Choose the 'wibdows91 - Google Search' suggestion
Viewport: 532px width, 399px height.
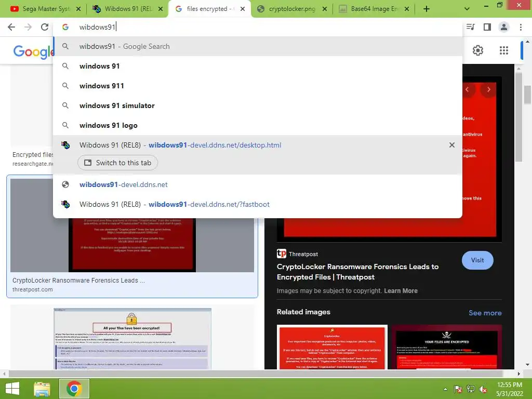(258, 46)
